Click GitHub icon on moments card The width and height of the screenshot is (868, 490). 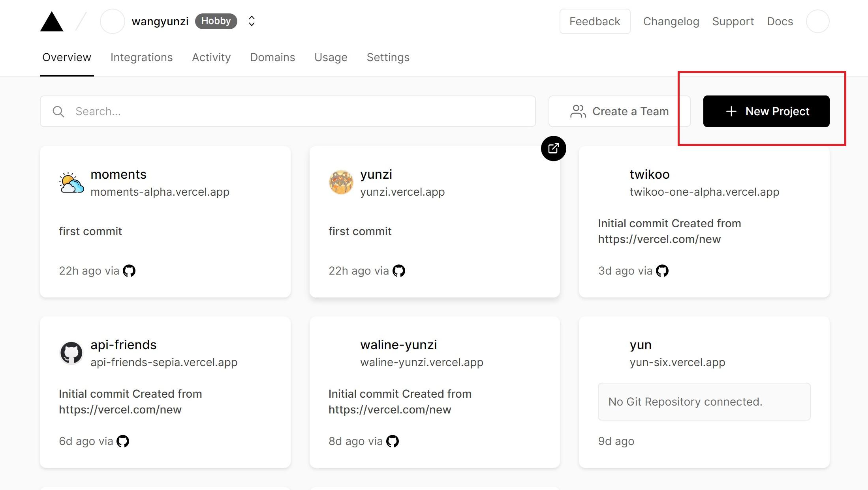point(129,271)
